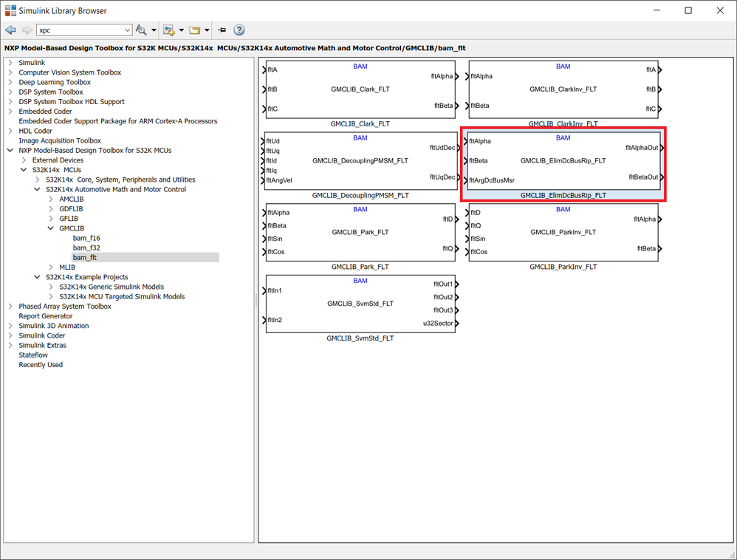Screen dimensions: 737x560
Task: Expand the Simulink Extras node
Action: click(10, 345)
